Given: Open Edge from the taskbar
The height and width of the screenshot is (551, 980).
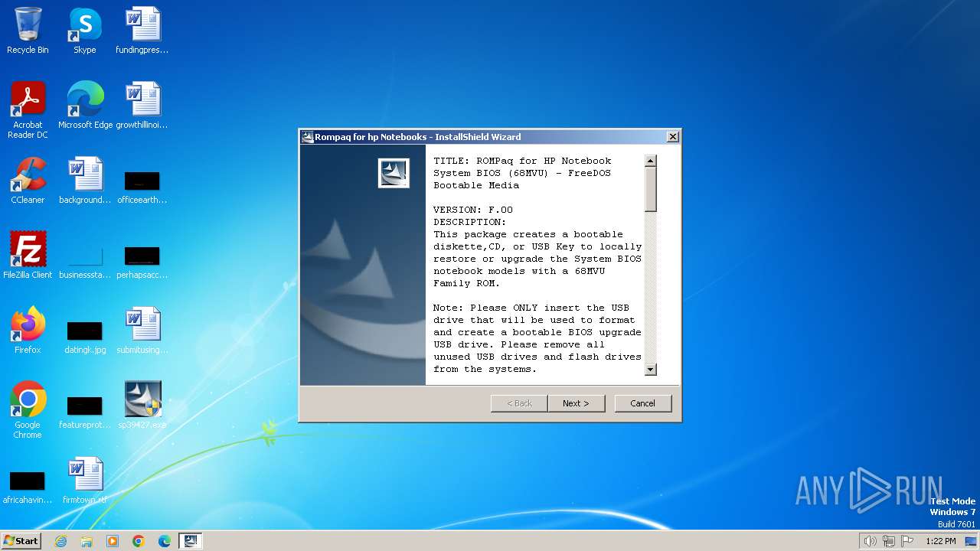Looking at the screenshot, I should tap(165, 541).
